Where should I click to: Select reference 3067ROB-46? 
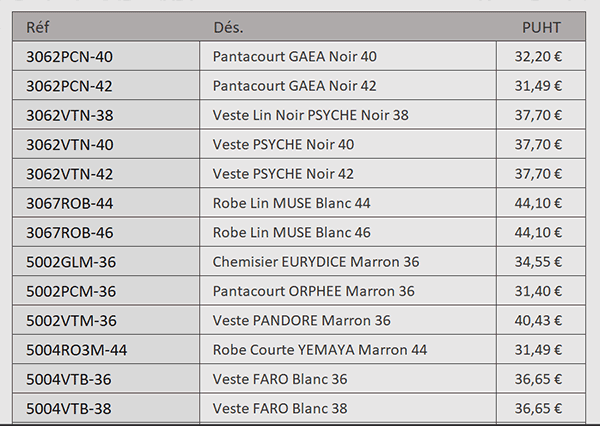(70, 233)
